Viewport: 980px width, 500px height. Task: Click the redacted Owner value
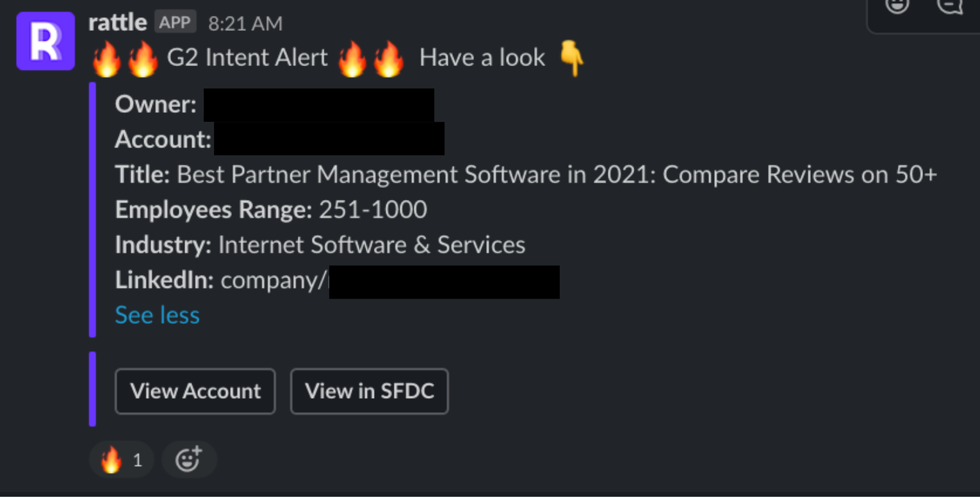[319, 105]
